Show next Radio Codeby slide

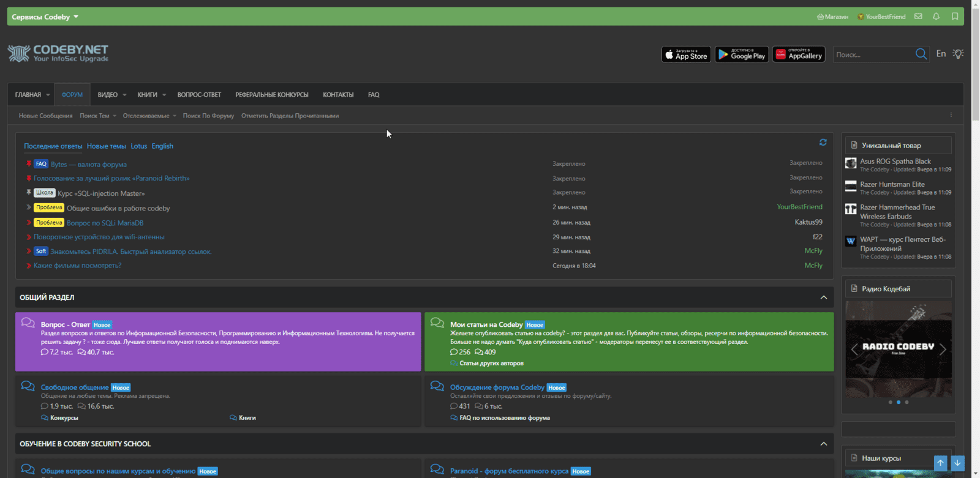(943, 349)
